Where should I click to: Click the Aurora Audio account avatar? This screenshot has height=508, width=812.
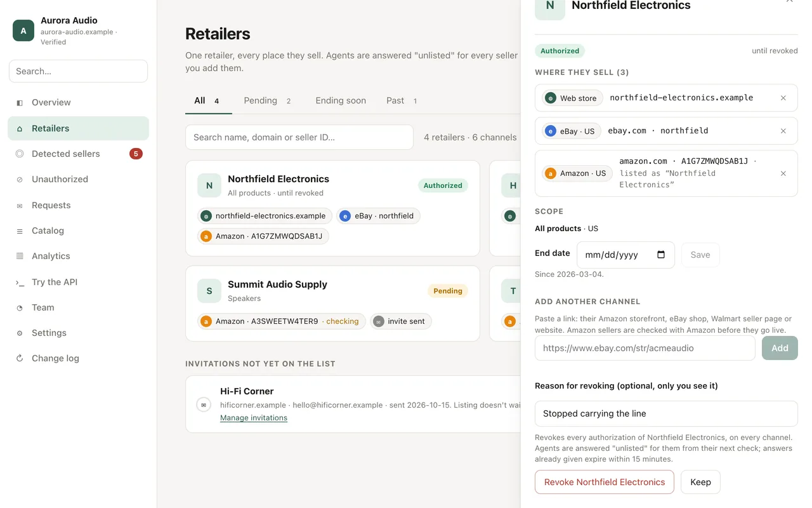coord(23,30)
